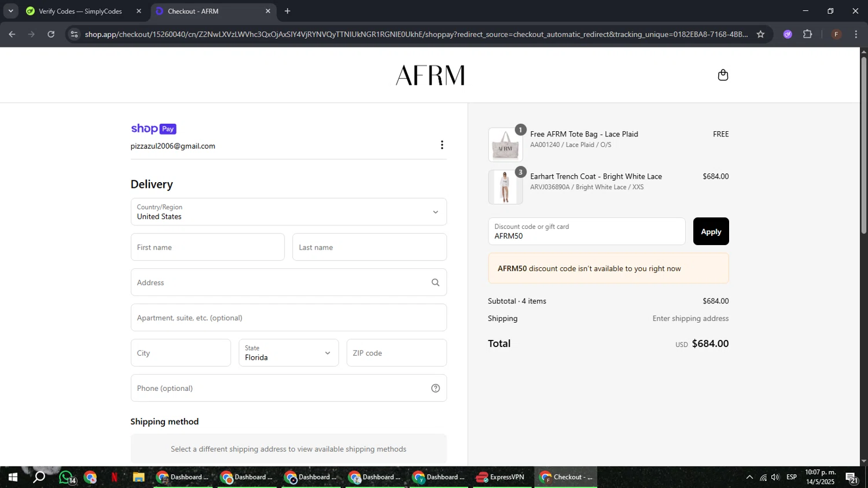The image size is (868, 488).
Task: Click the phone field help question icon
Action: (436, 389)
